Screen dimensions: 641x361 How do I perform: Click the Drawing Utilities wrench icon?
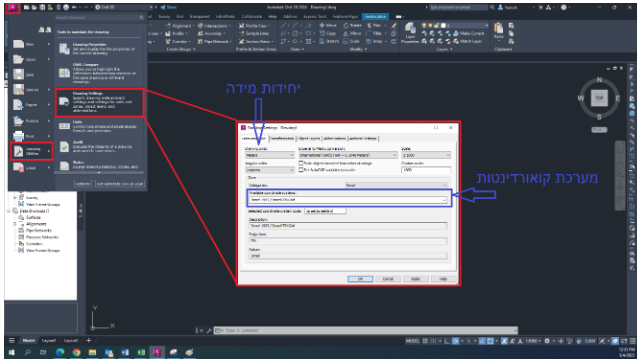pyautogui.click(x=18, y=151)
